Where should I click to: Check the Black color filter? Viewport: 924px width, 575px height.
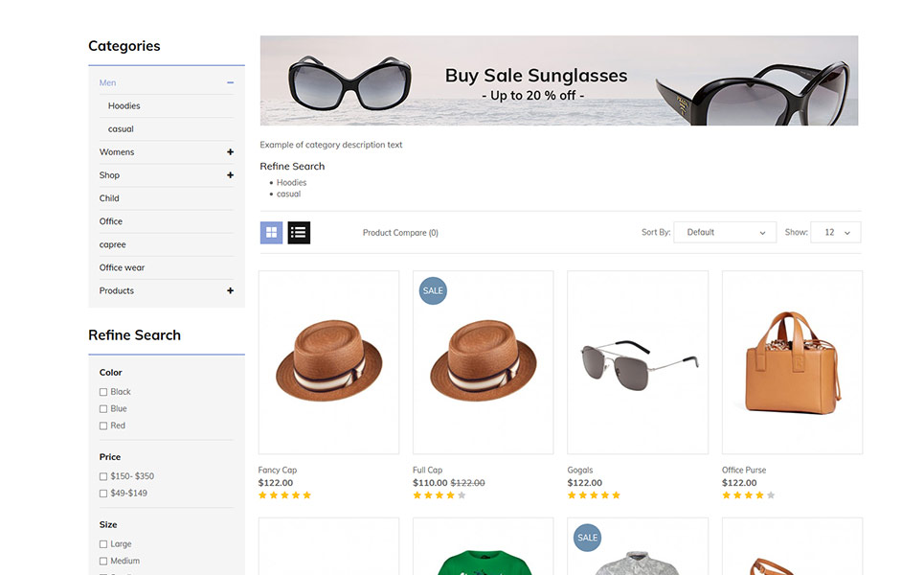click(x=103, y=392)
